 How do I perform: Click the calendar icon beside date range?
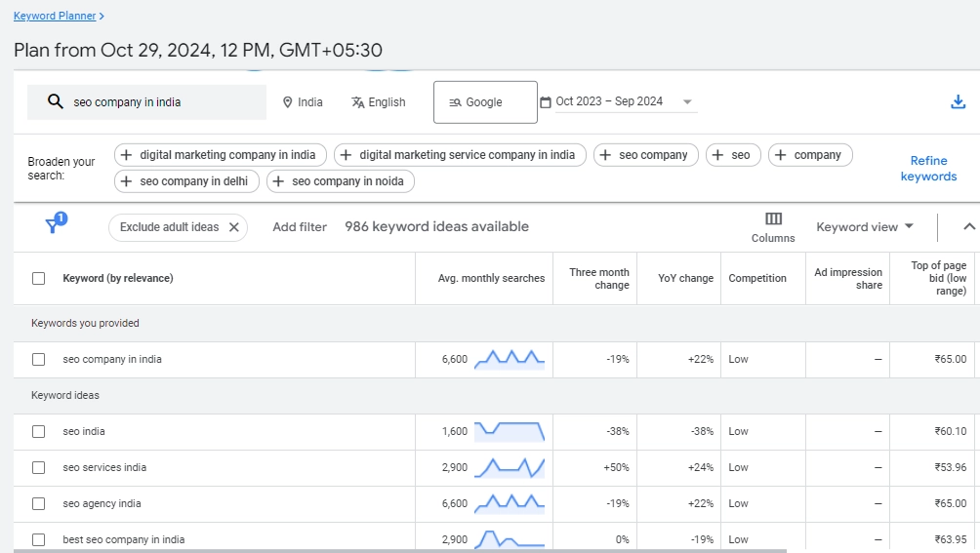pos(546,101)
